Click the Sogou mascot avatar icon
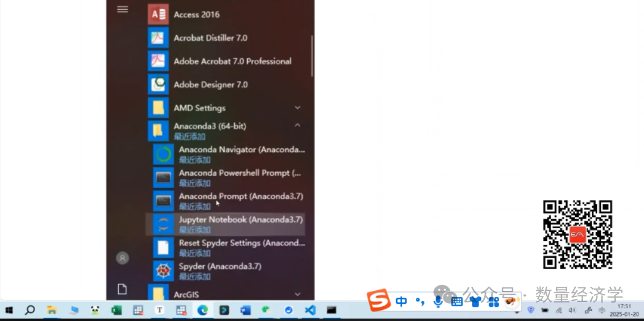 (x=512, y=302)
